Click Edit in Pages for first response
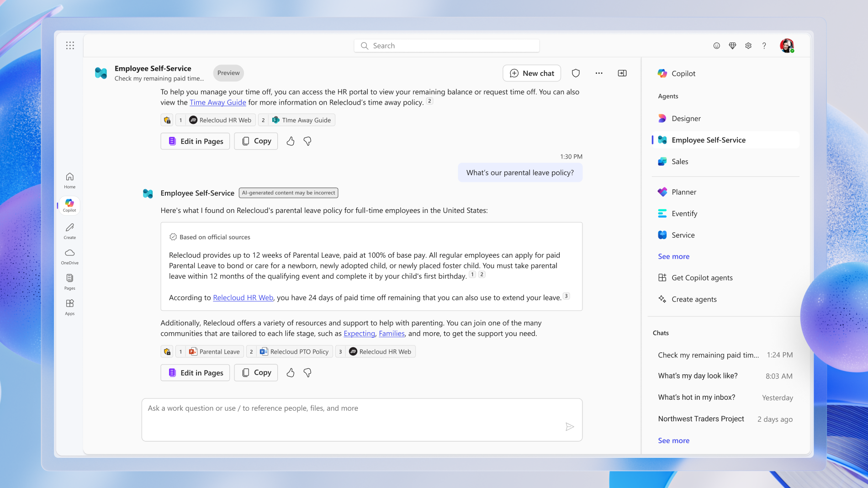 click(x=195, y=141)
